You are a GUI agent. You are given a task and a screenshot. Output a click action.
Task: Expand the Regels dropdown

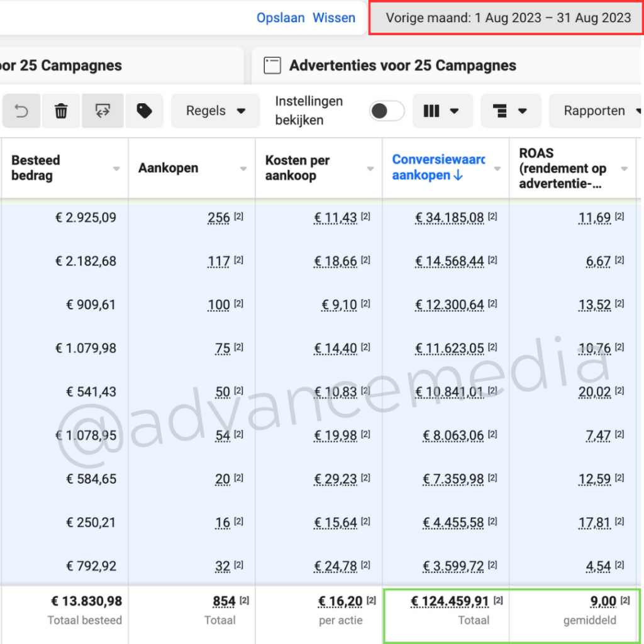(215, 111)
